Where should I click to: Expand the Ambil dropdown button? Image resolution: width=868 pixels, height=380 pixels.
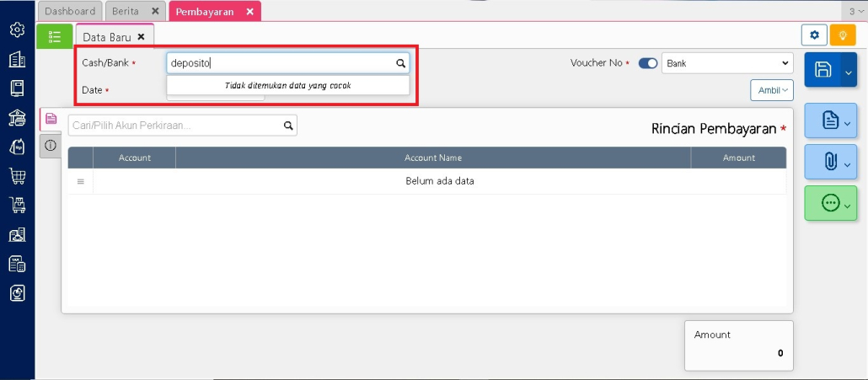point(771,89)
